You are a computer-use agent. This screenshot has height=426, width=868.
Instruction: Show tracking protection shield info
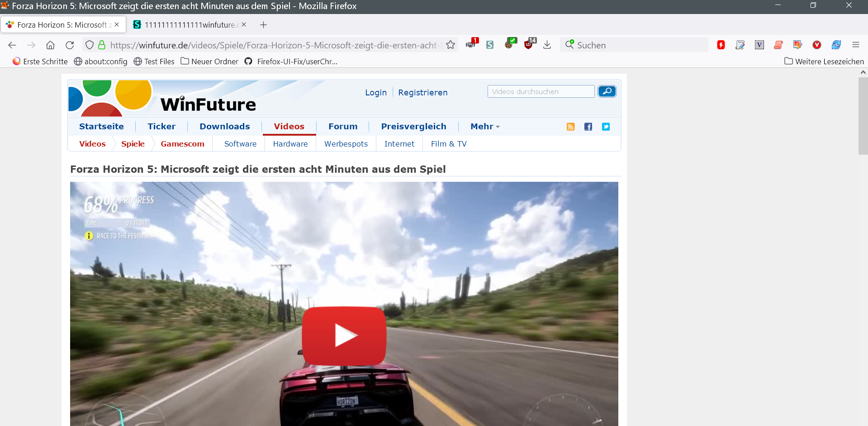tap(90, 45)
